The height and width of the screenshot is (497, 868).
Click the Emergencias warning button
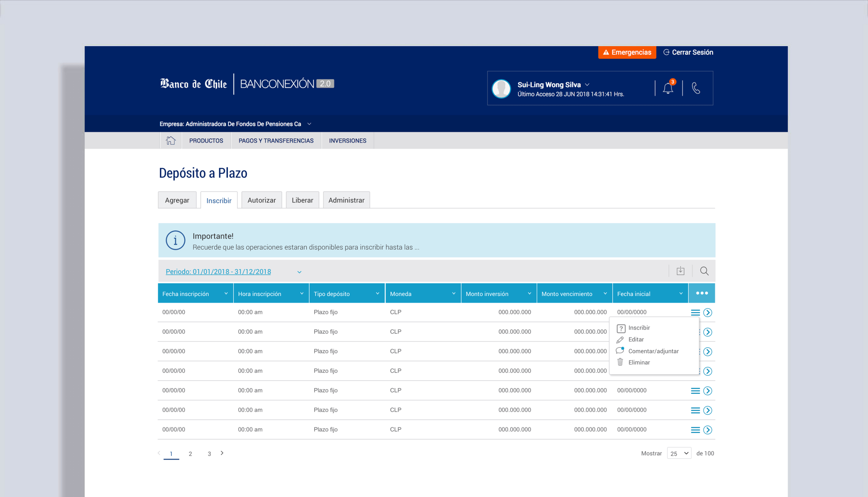click(627, 52)
